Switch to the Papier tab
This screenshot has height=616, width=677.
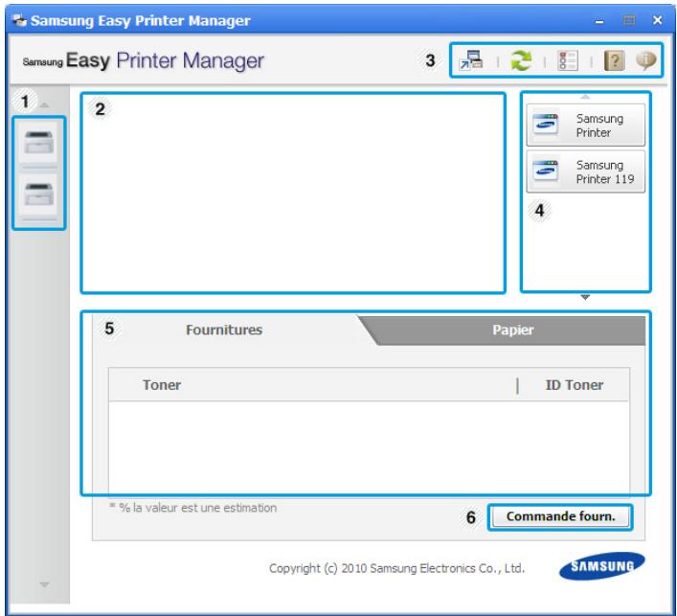tap(512, 330)
